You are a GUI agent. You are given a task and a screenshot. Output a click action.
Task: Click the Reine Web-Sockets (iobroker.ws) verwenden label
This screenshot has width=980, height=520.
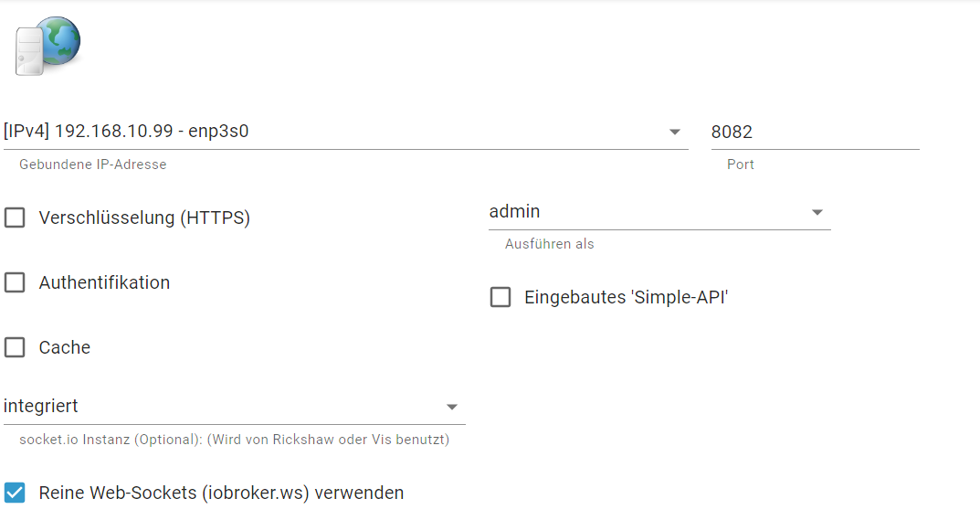pos(221,493)
